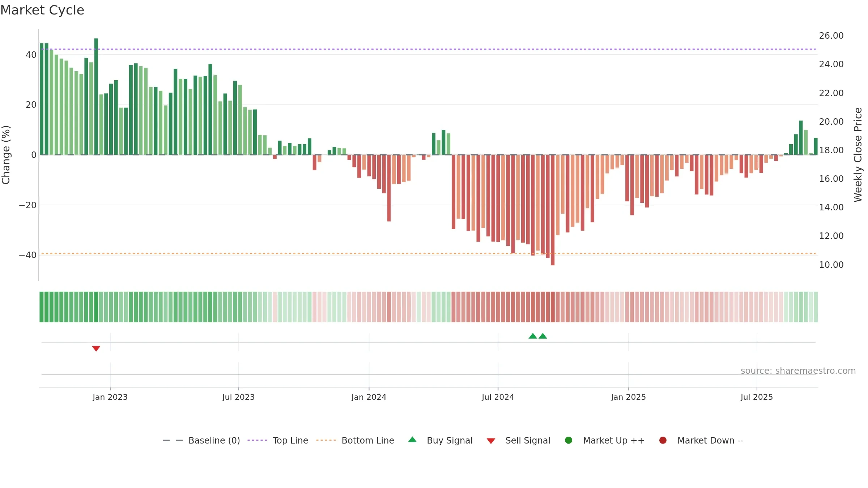Select the red sell signal marker before Jan 2023
The width and height of the screenshot is (868, 488).
(96, 348)
